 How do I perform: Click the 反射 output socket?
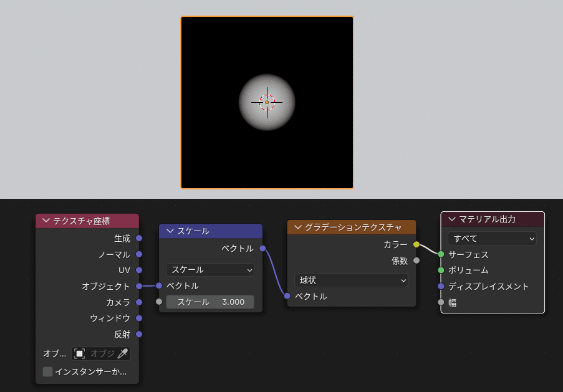pyautogui.click(x=139, y=334)
